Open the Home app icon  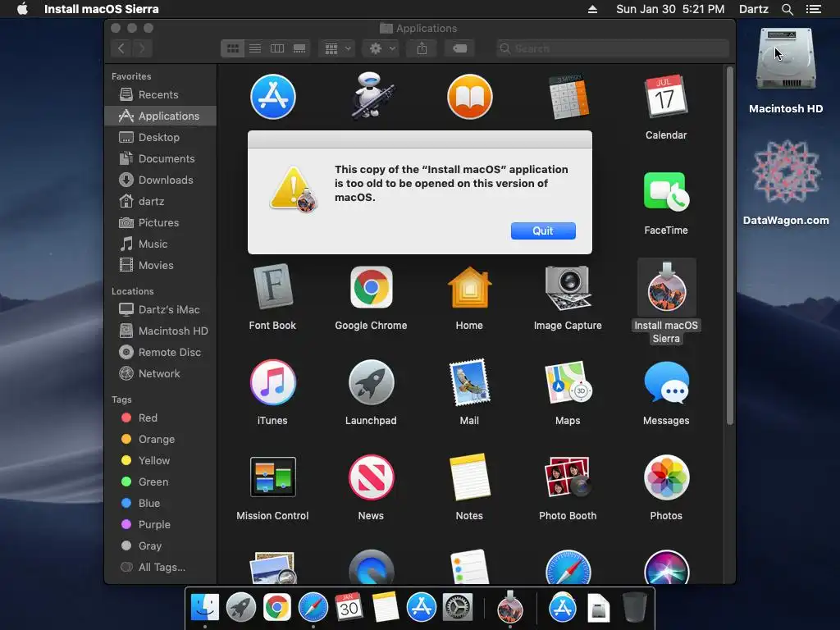(x=469, y=287)
